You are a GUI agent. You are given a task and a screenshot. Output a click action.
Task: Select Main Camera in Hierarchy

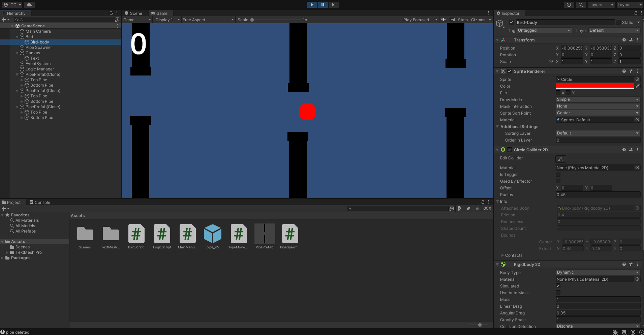click(x=38, y=31)
